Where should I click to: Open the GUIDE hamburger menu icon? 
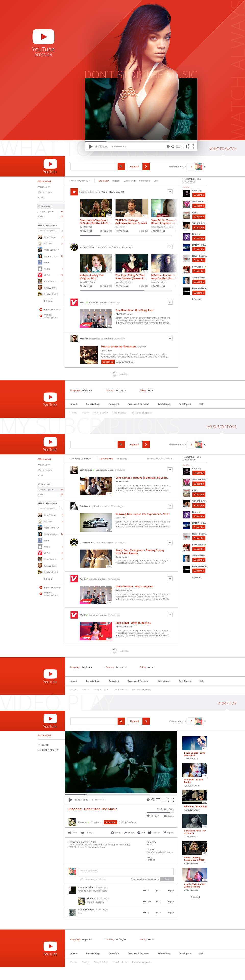tap(39, 745)
